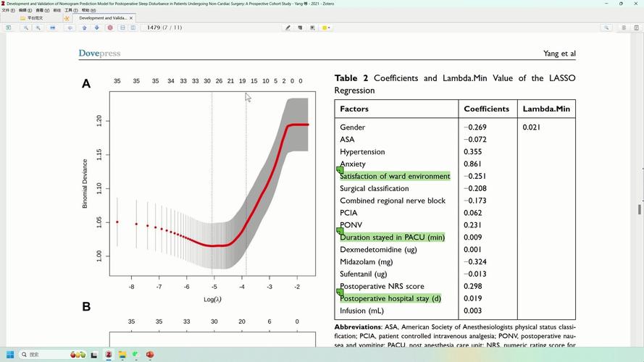Click the find in document search icon
This screenshot has width=644, height=362.
point(606,28)
